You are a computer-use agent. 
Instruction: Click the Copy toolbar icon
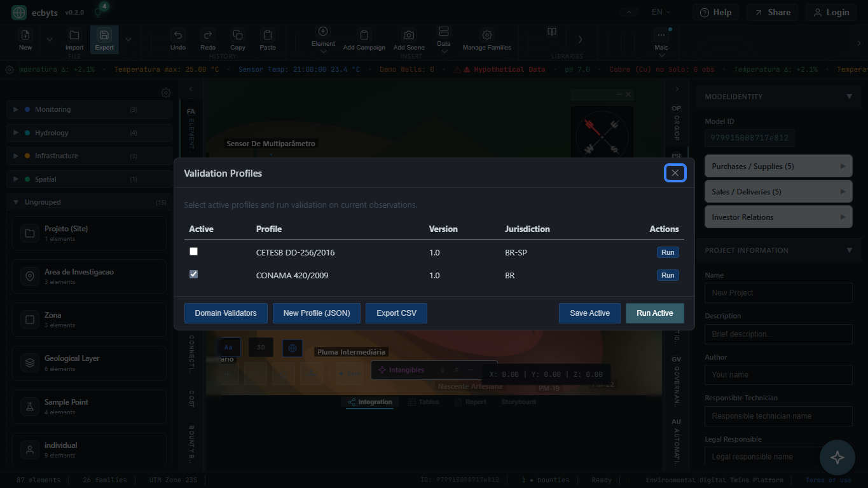[x=238, y=36]
